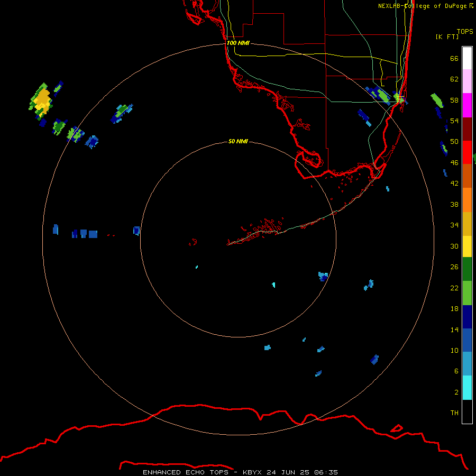This screenshot has height=476, width=476.
Task: Pick the bright yellow legend color block
Action: pos(467,246)
